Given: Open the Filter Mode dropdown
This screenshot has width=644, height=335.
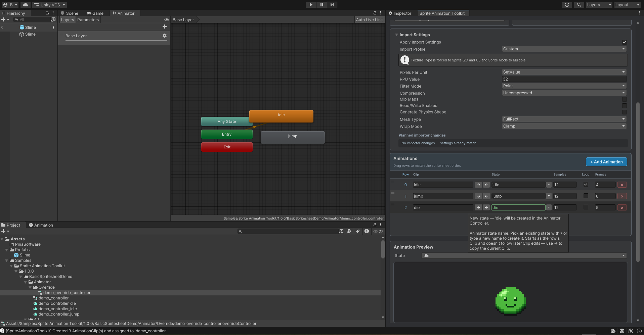Looking at the screenshot, I should 564,86.
